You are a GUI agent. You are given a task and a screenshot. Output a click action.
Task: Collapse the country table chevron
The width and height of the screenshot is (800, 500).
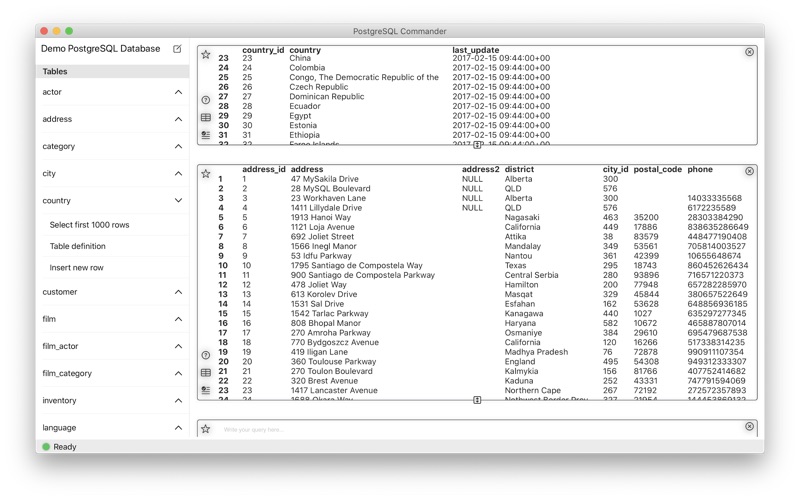(x=178, y=201)
